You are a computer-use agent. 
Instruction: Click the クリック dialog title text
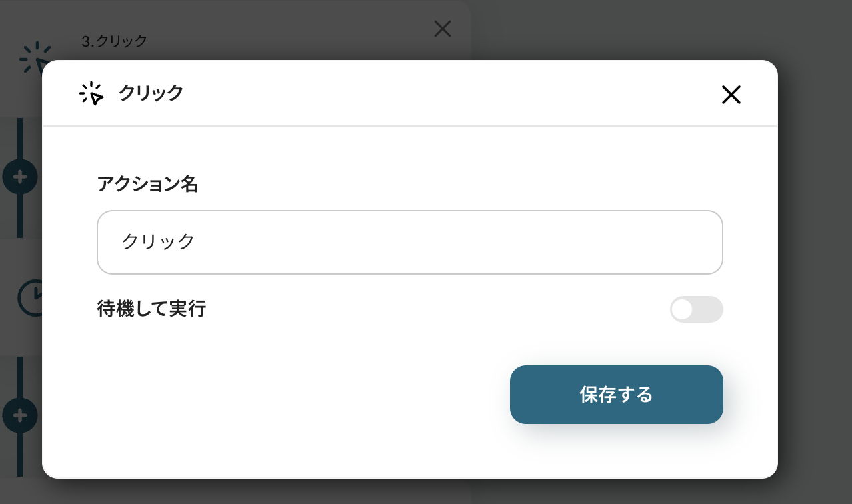pos(151,93)
